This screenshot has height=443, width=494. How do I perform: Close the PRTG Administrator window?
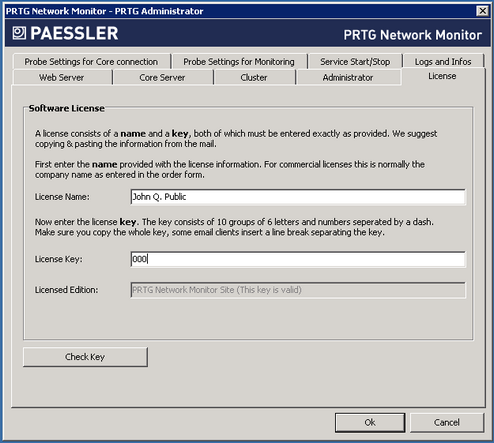(482, 11)
